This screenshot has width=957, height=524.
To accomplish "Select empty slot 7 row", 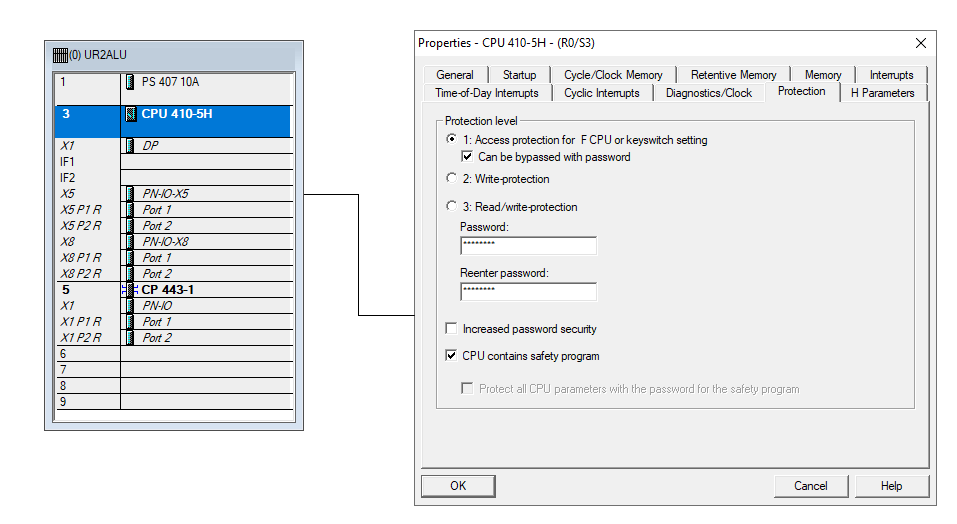I will click(x=174, y=370).
